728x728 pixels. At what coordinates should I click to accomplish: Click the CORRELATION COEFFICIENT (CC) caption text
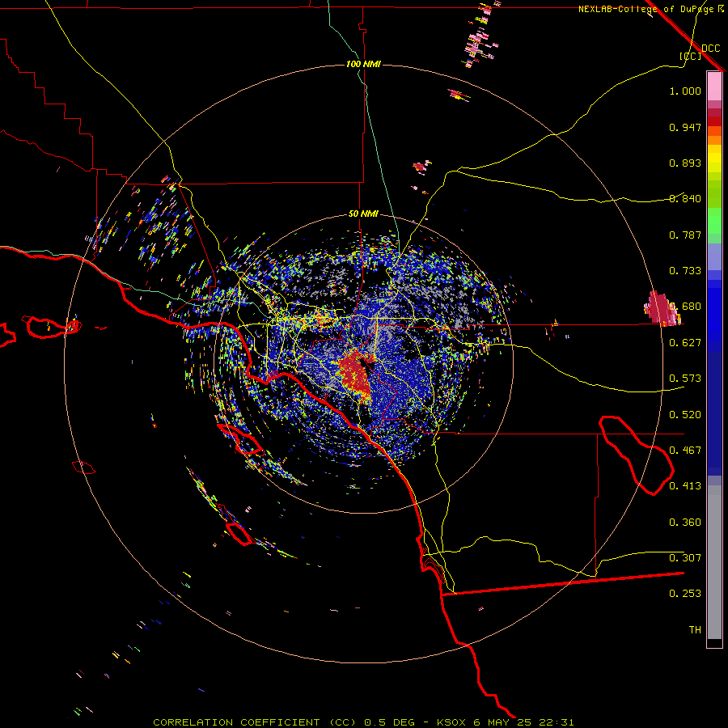click(255, 722)
